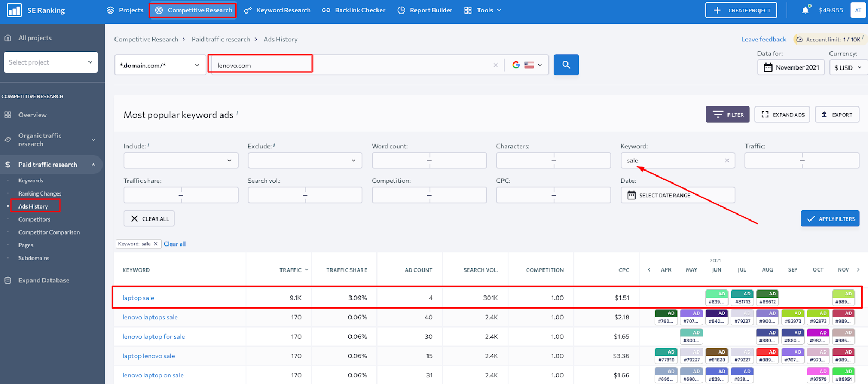
Task: Open the 'lenovo laptop for sale' link
Action: pyautogui.click(x=154, y=337)
